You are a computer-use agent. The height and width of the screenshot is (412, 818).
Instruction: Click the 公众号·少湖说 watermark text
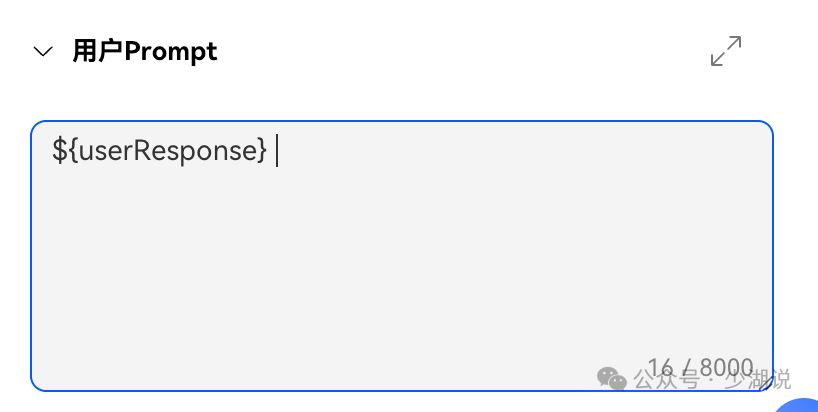point(712,380)
